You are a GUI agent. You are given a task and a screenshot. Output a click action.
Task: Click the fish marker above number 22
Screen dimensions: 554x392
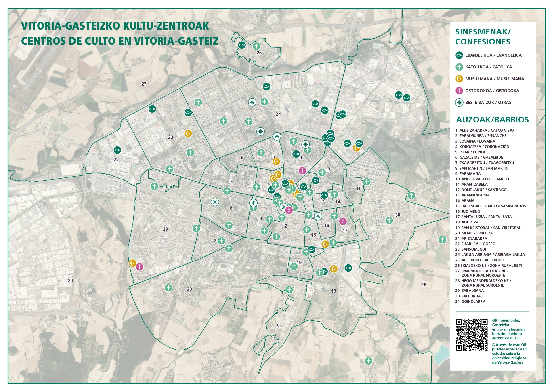tap(117, 150)
